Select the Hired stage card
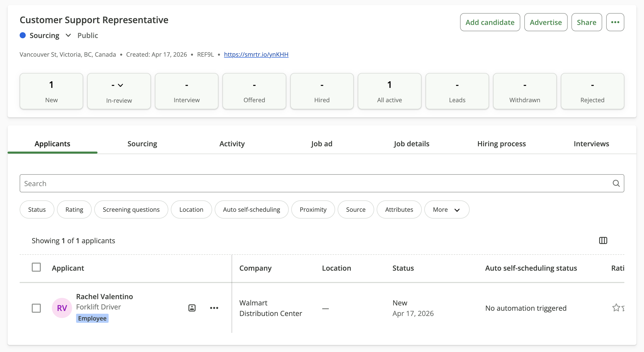Screen dimensions: 644x352 [x=322, y=91]
